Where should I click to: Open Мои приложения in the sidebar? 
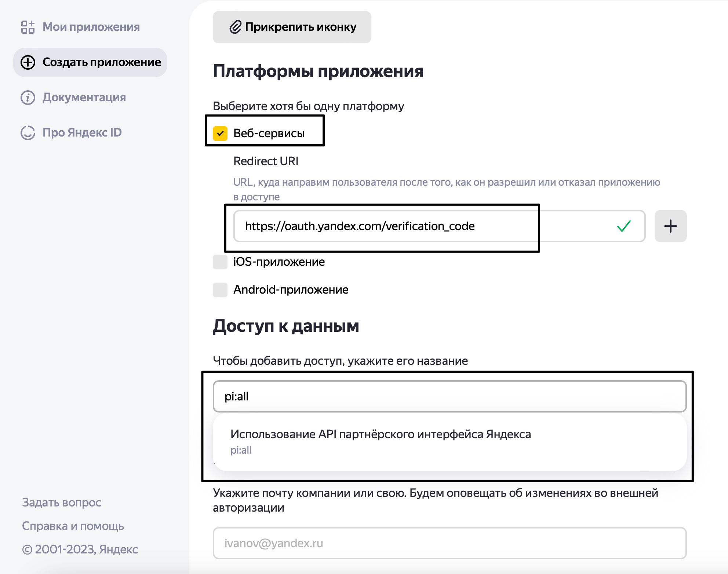[91, 27]
